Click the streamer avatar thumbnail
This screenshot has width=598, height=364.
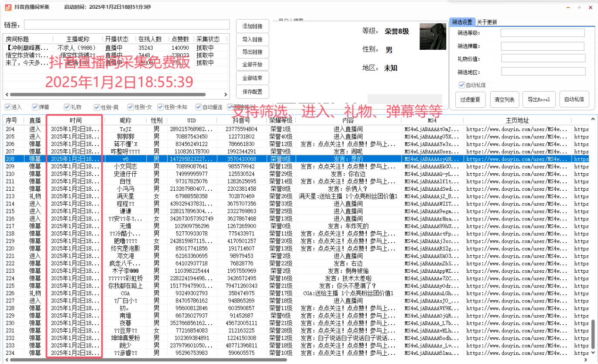pos(433,37)
